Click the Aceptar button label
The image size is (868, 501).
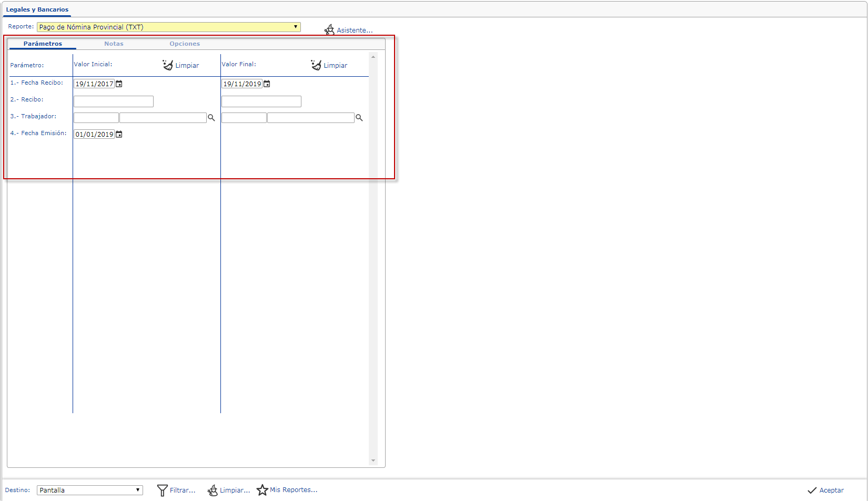(x=832, y=490)
